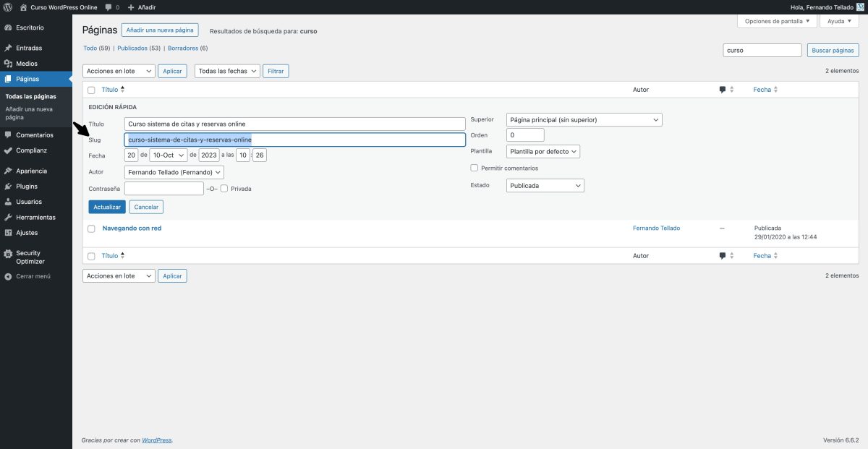Screen dimensions: 868x449
Task: Open Security Optimizer gear icon
Action: [x=8, y=254]
